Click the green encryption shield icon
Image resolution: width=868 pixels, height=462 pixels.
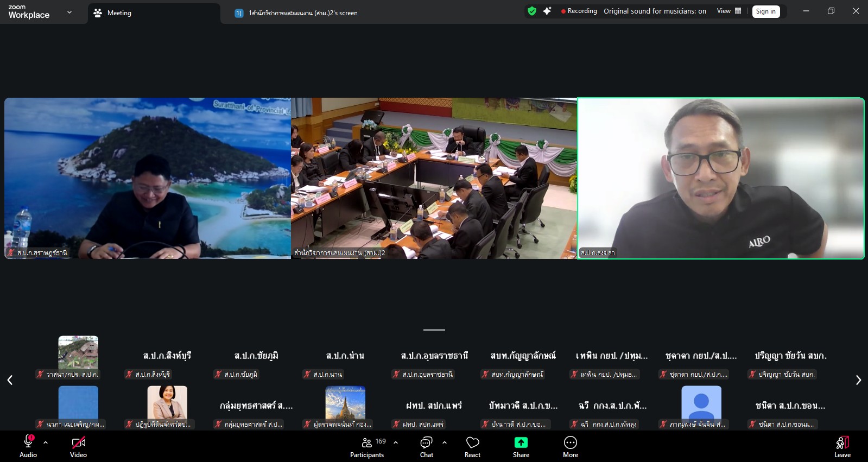point(532,11)
